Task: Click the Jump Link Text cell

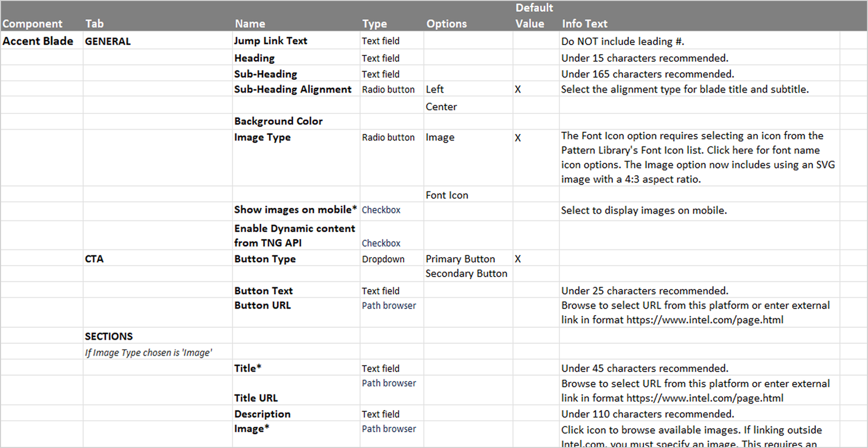Action: [x=271, y=41]
